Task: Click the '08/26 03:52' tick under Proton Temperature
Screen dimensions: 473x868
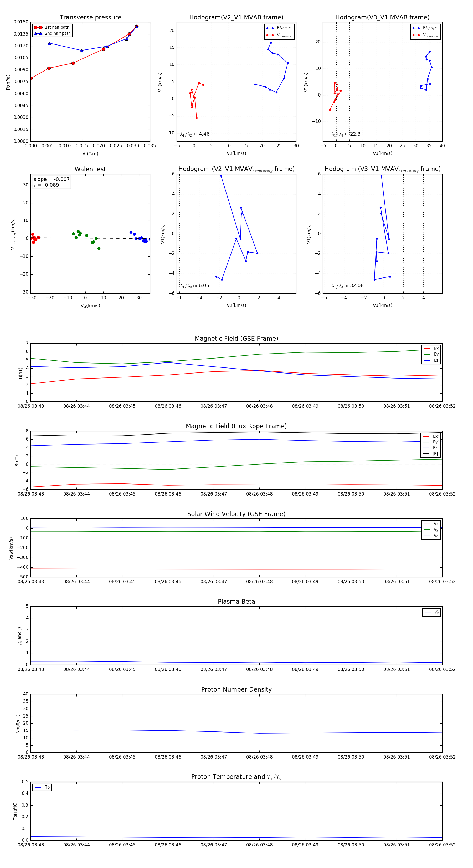Action: pos(442,845)
